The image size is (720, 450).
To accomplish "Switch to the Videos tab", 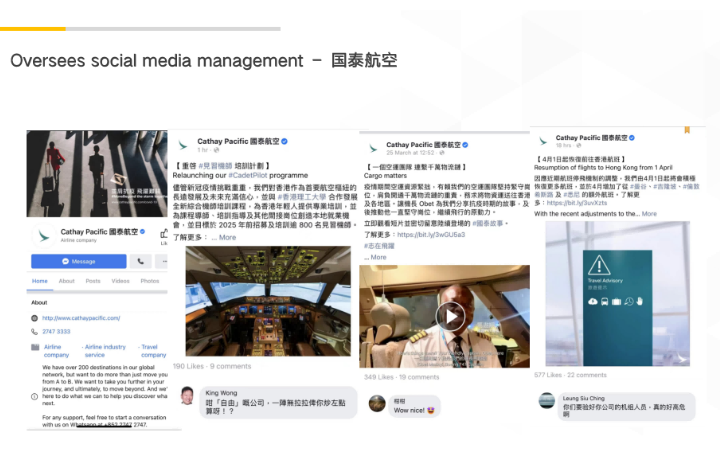I will pyautogui.click(x=120, y=281).
